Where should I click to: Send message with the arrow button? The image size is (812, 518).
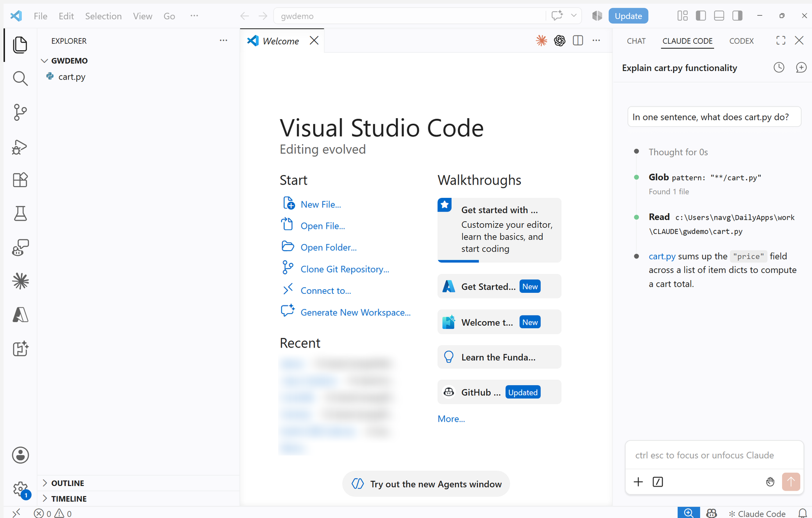click(791, 482)
